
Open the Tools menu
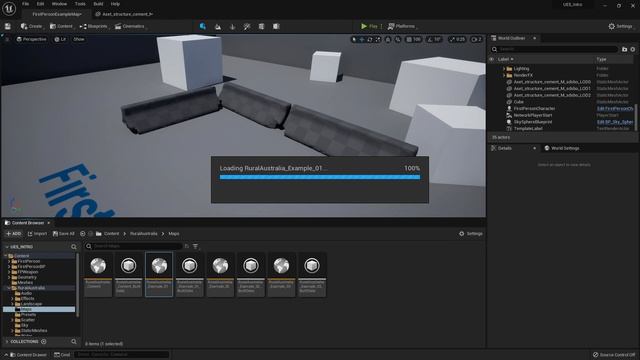pyautogui.click(x=80, y=4)
